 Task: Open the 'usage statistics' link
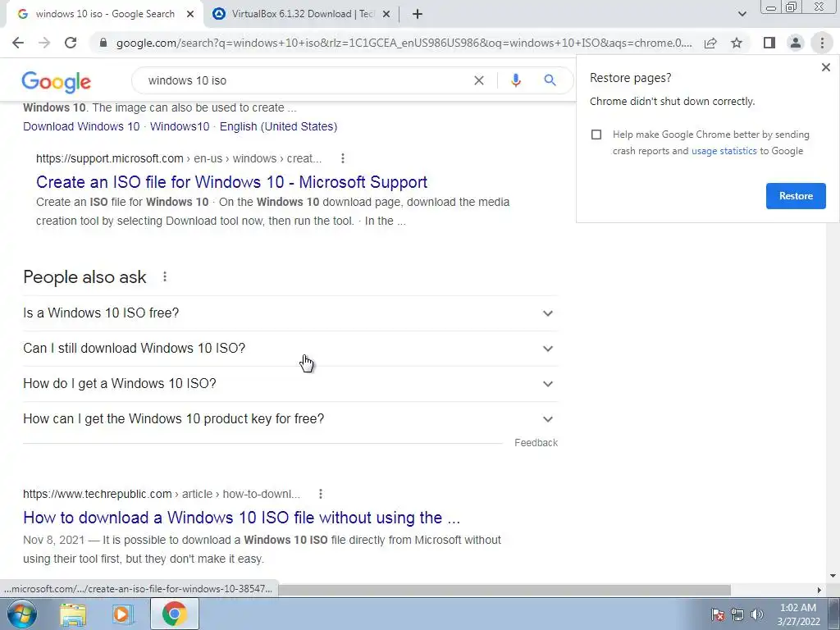point(724,151)
